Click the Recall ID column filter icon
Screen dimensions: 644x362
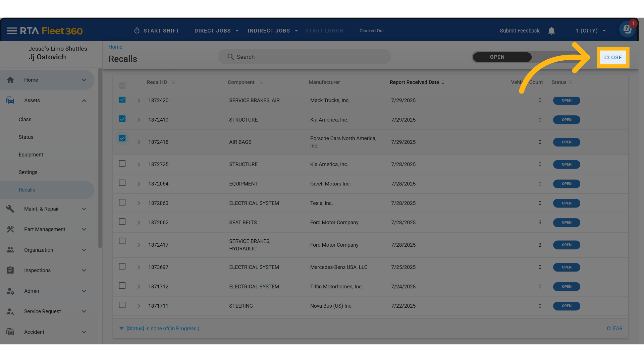[173, 82]
